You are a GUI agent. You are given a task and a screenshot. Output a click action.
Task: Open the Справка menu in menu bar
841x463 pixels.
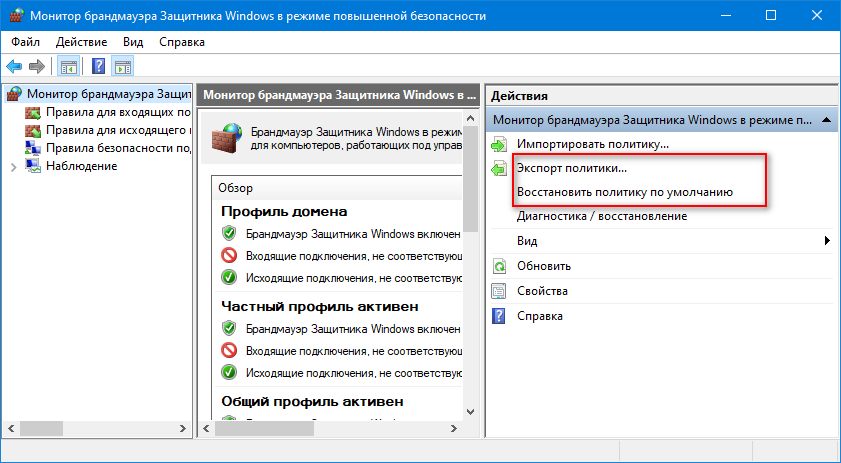click(x=182, y=42)
